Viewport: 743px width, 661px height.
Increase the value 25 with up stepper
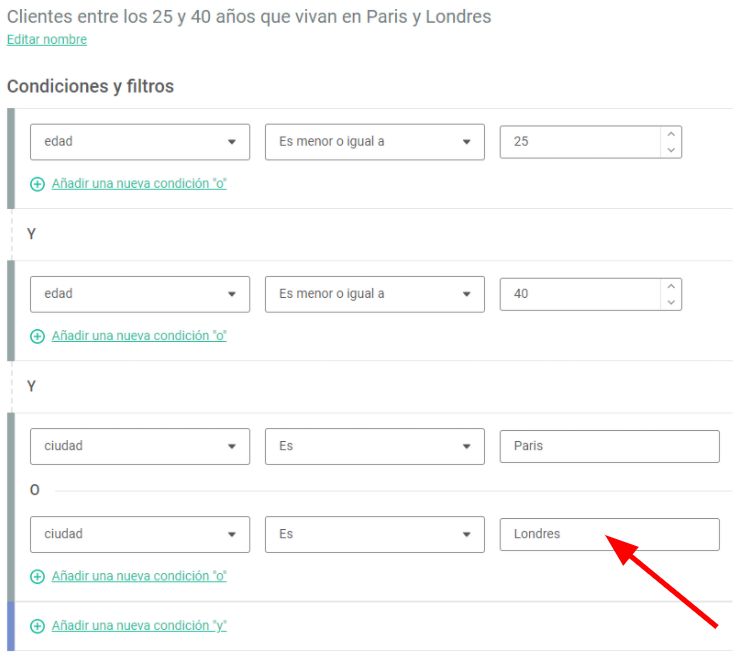[x=671, y=134]
